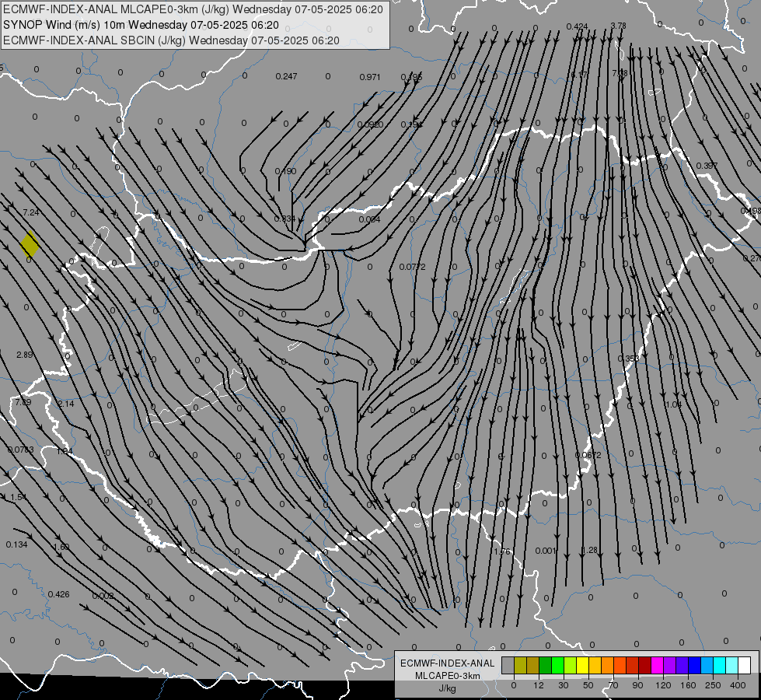The width and height of the screenshot is (761, 700).
Task: Click the map value 0.0772
Action: (x=413, y=267)
